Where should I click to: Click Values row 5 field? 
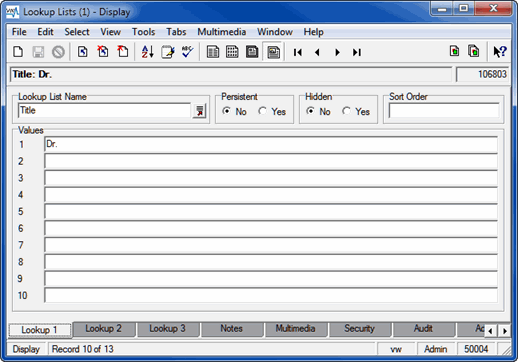click(271, 212)
